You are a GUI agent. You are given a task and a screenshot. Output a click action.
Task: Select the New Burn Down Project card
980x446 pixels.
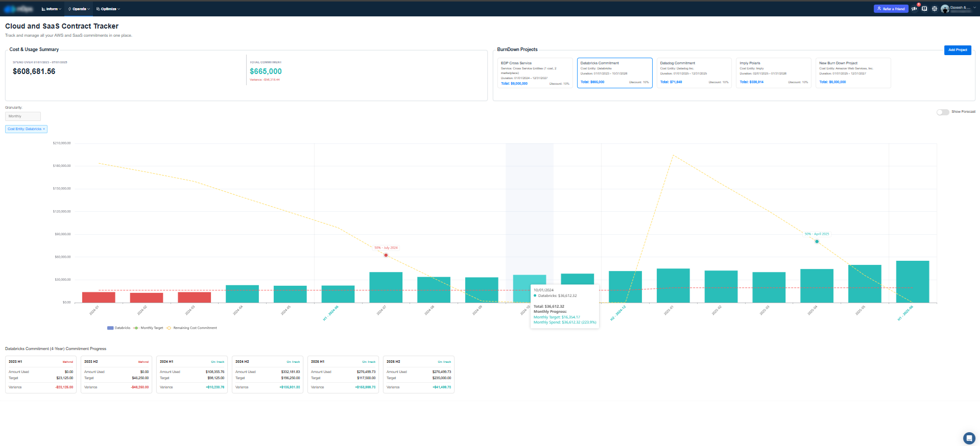pyautogui.click(x=853, y=73)
